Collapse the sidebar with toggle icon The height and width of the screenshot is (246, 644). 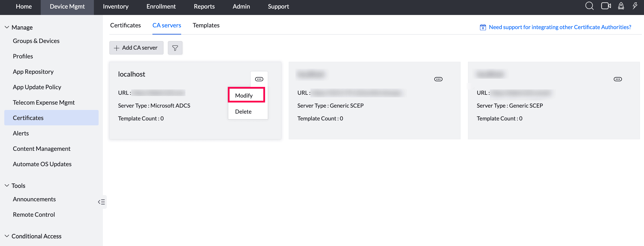[101, 202]
